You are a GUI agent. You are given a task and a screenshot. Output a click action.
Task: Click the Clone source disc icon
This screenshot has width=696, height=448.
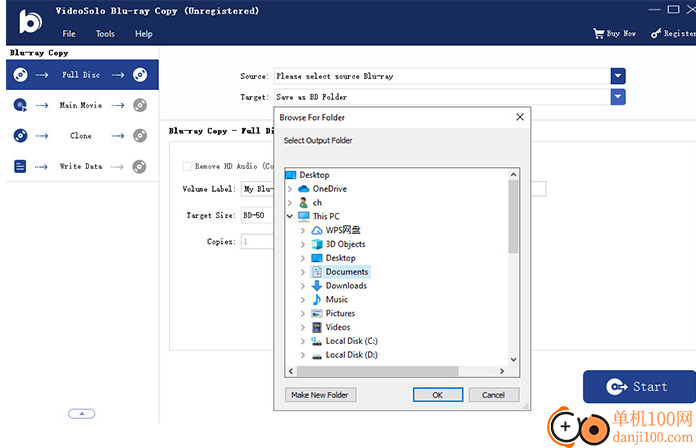(20, 135)
